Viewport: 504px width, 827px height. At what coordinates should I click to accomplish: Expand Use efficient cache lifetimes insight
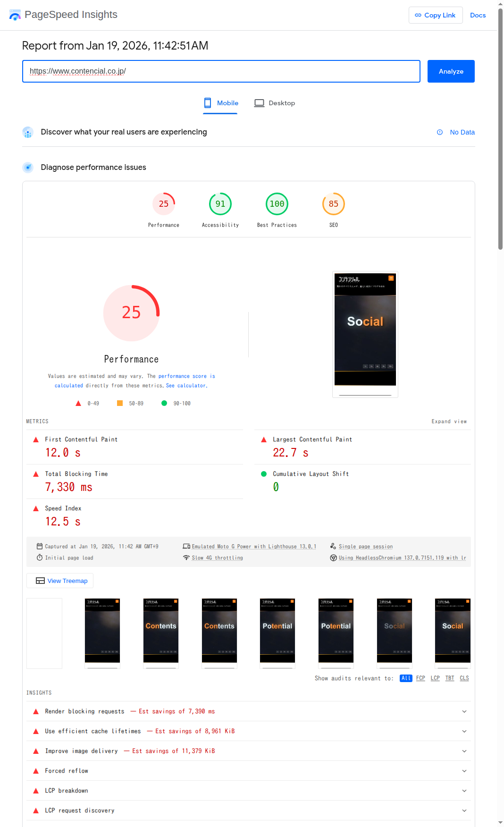(x=249, y=731)
